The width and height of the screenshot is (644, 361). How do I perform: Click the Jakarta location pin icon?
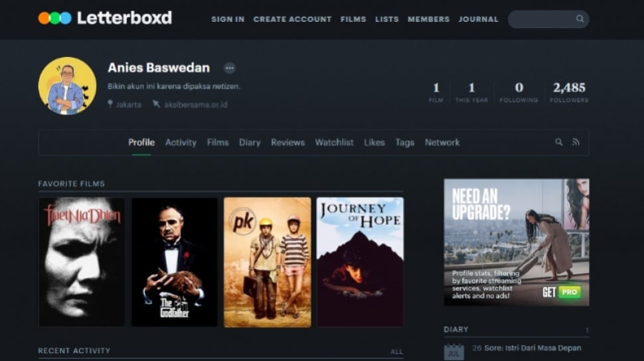110,104
